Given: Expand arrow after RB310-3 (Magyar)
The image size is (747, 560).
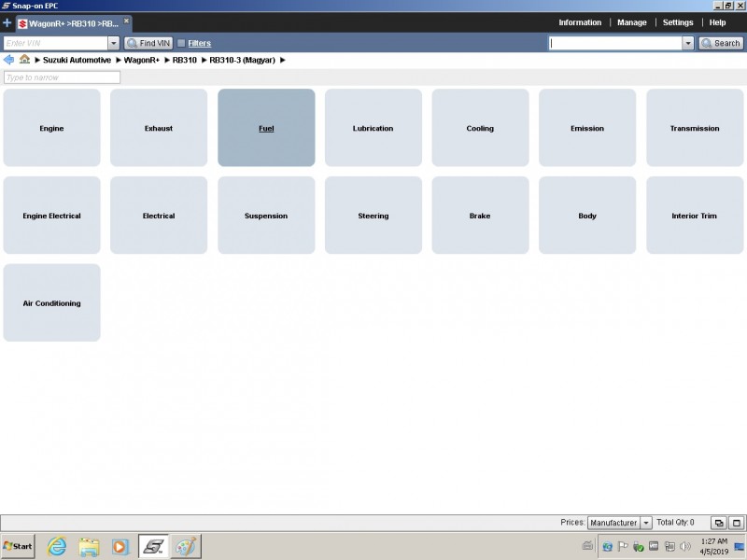Looking at the screenshot, I should [x=283, y=60].
